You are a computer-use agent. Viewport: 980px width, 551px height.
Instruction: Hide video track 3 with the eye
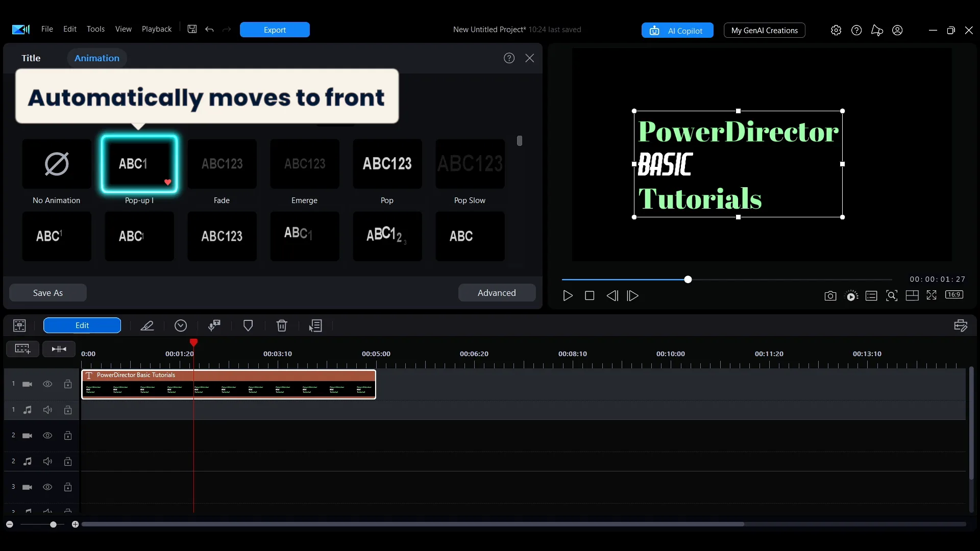47,487
